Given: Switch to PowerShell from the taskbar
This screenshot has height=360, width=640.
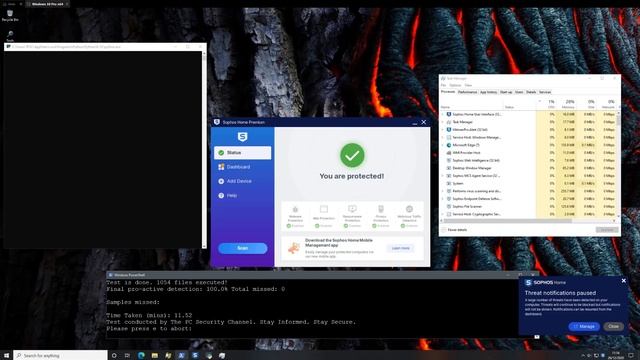Looking at the screenshot, I should 182,356.
